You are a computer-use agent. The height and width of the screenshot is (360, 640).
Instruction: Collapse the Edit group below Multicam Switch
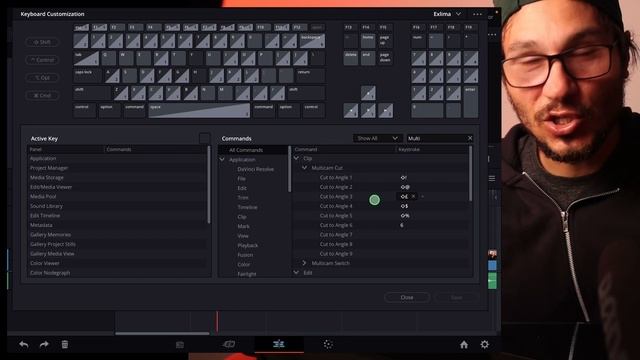click(x=296, y=273)
